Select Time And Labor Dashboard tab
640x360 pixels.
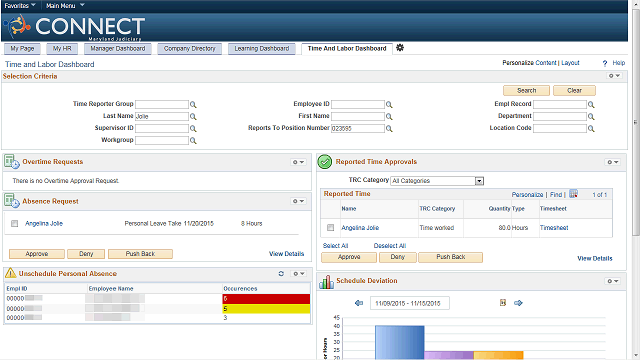[x=347, y=49]
